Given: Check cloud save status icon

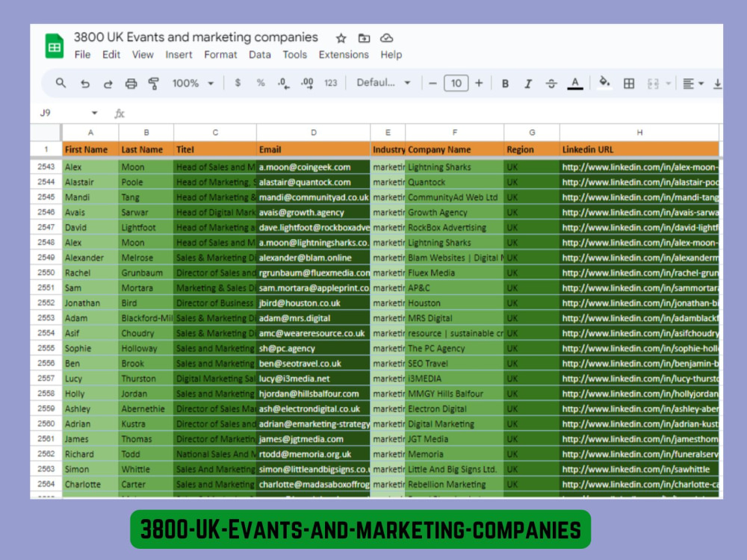Looking at the screenshot, I should pos(386,38).
